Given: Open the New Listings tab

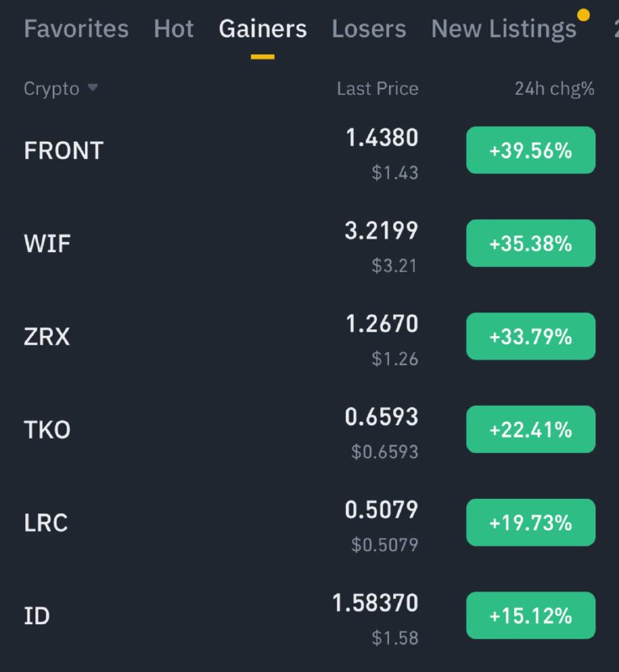Looking at the screenshot, I should 503,29.
